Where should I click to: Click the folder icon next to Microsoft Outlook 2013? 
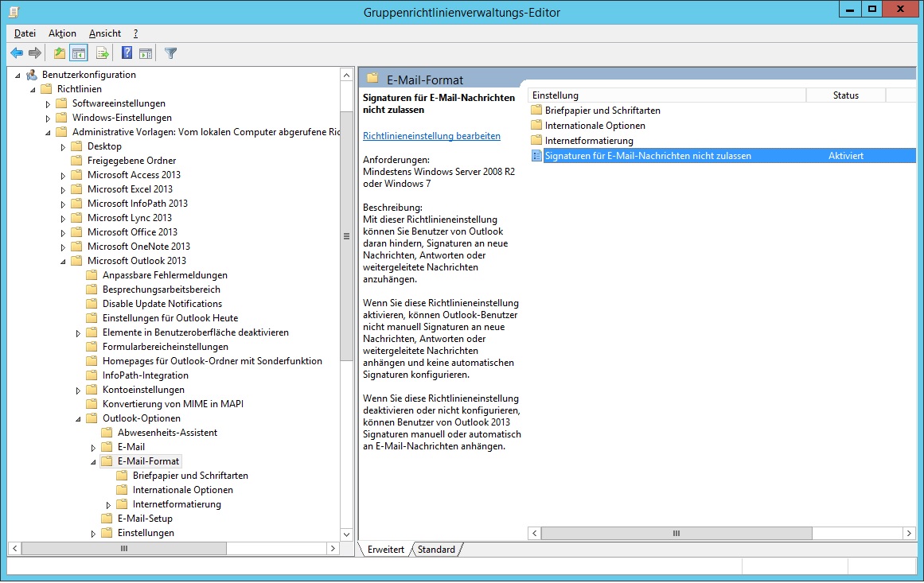click(x=76, y=260)
